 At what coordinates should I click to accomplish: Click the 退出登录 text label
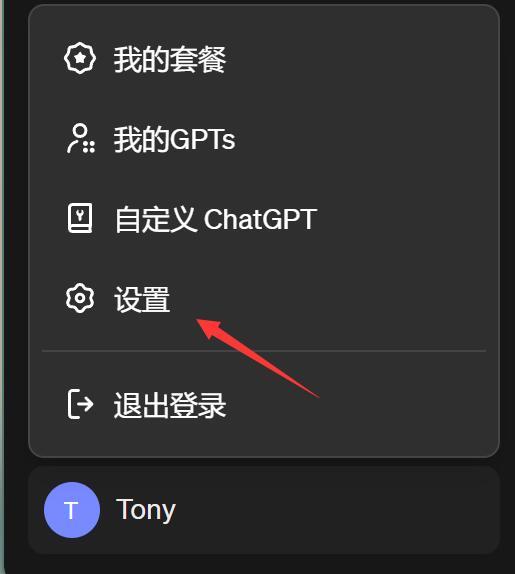(170, 405)
